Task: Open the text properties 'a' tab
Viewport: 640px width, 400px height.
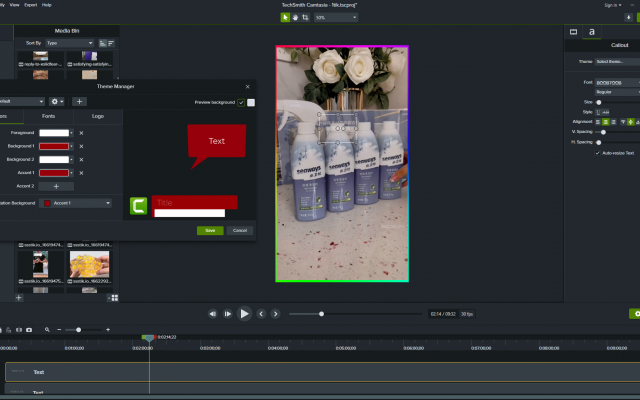Action: pyautogui.click(x=591, y=32)
